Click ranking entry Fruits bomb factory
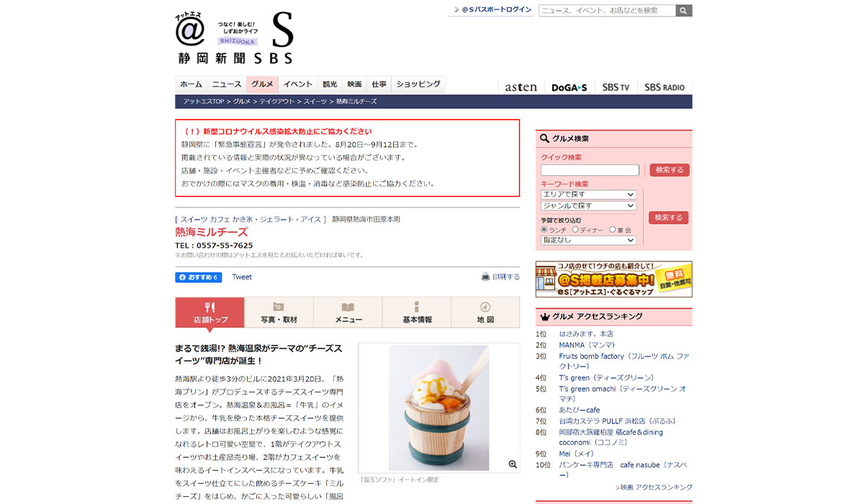The height and width of the screenshot is (504, 864). [624, 361]
